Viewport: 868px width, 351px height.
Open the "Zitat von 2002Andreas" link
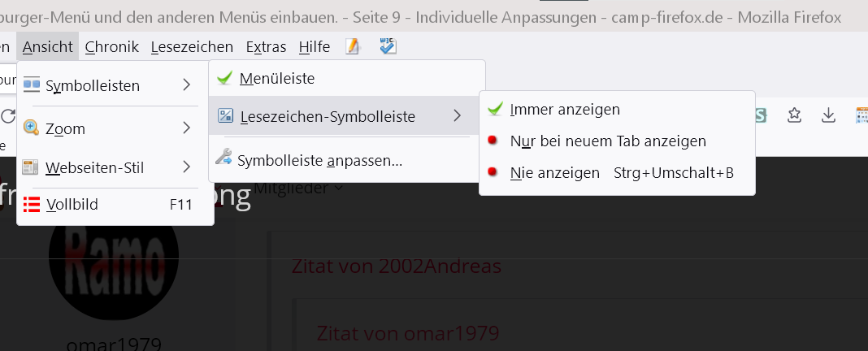(x=397, y=266)
